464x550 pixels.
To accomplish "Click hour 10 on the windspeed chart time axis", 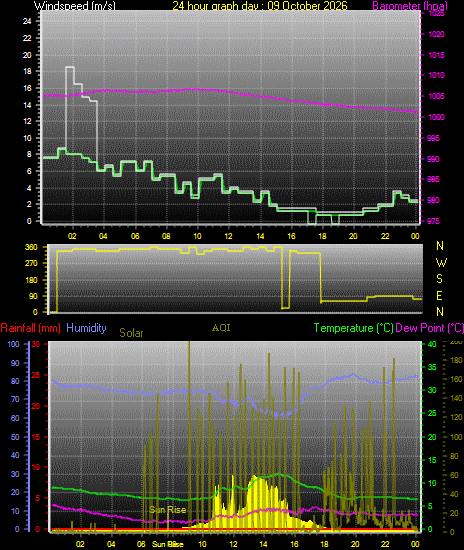I will pyautogui.click(x=197, y=236).
